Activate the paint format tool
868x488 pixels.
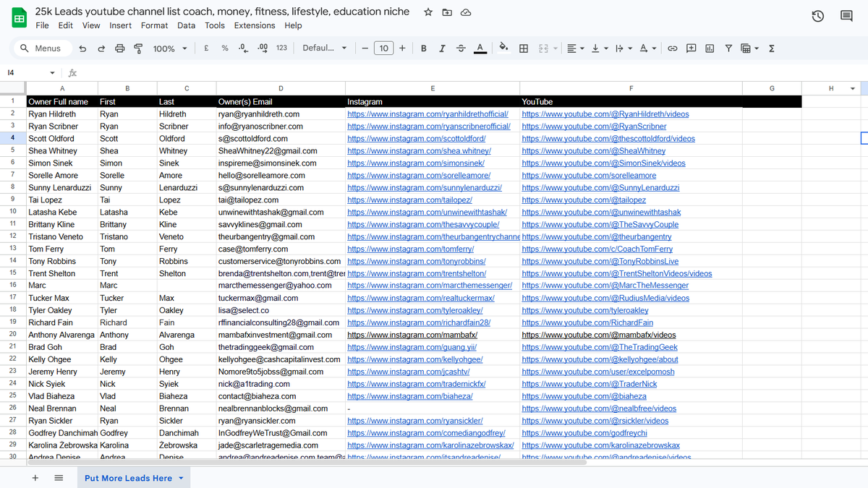[138, 48]
